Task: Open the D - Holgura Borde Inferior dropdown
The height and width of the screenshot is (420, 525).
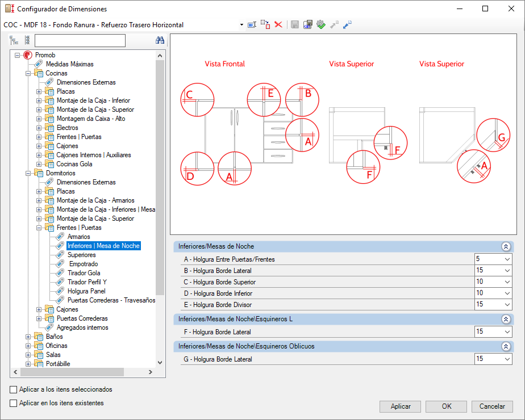Action: click(x=507, y=293)
